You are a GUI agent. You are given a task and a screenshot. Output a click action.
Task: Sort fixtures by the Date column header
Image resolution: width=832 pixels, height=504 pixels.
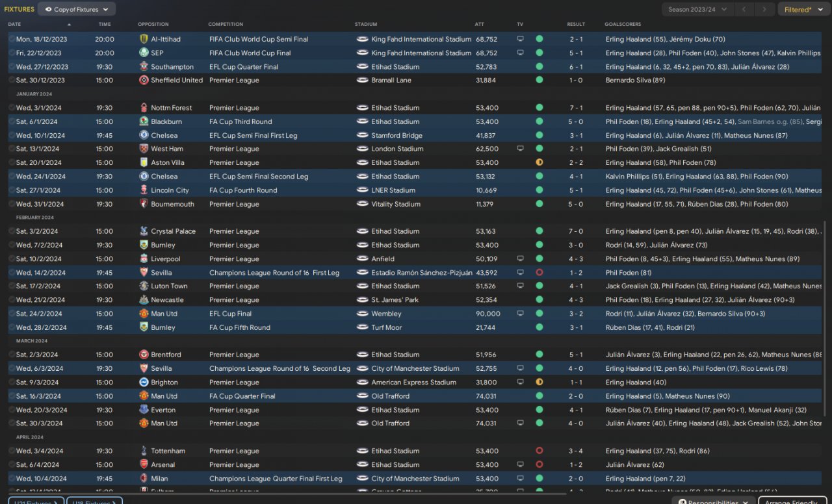coord(14,24)
